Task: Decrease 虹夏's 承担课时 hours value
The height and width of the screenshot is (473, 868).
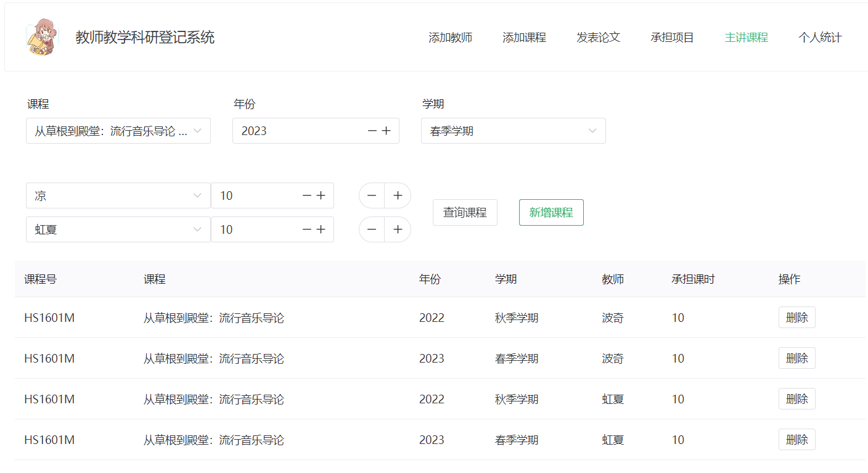Action: pyautogui.click(x=306, y=229)
